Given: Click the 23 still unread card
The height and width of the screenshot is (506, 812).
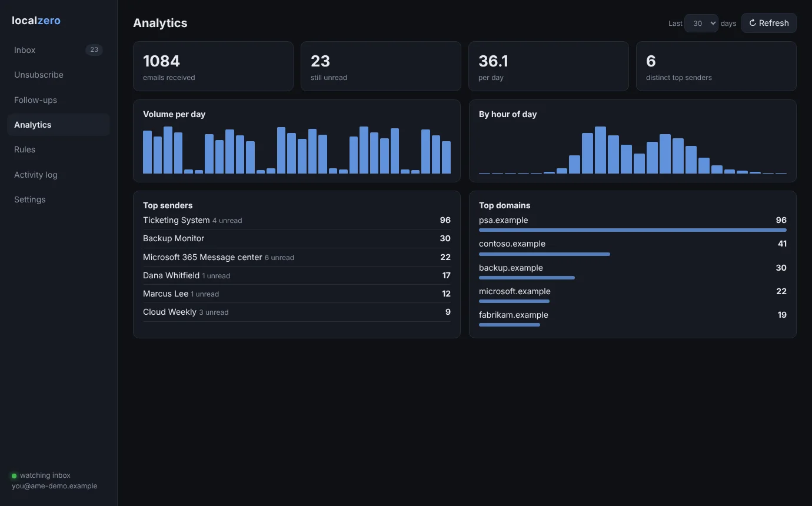Looking at the screenshot, I should pyautogui.click(x=381, y=66).
